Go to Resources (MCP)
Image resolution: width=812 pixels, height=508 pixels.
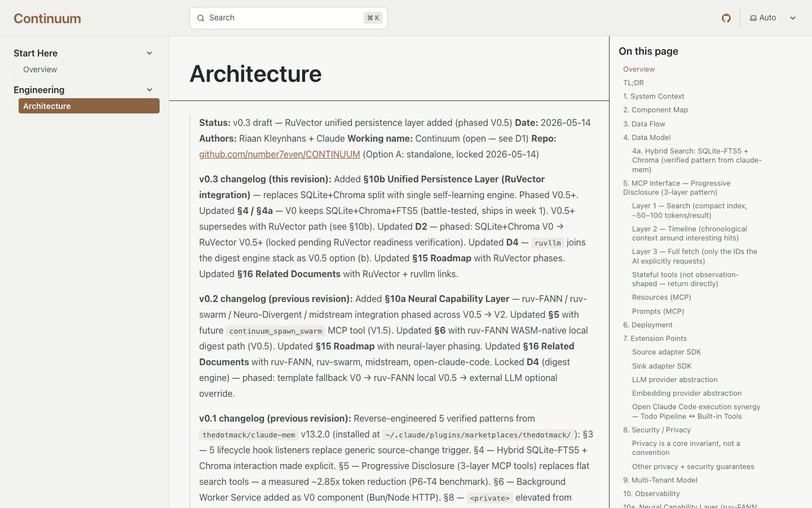[x=661, y=297]
